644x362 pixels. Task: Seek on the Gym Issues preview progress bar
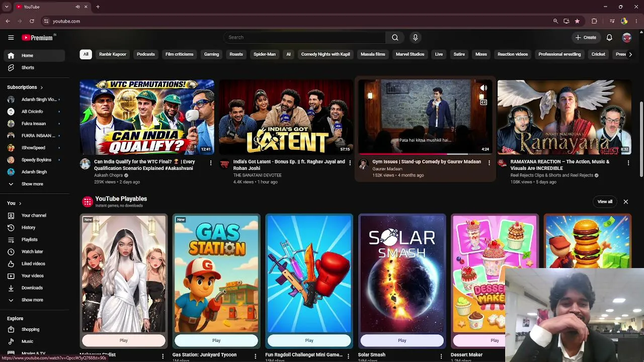tap(425, 154)
